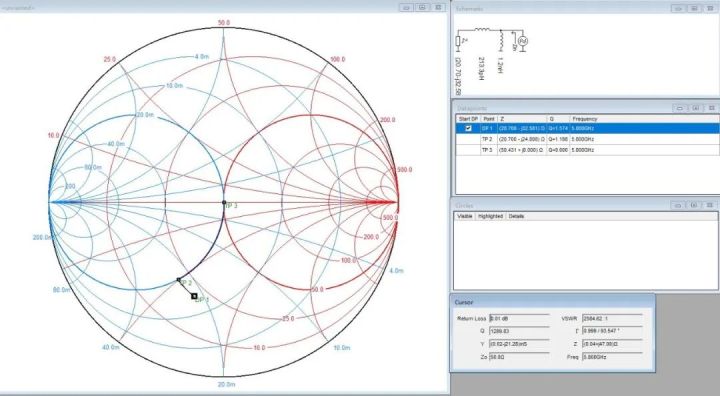
Task: Click into the VSWR value field
Action: pyautogui.click(x=612, y=318)
